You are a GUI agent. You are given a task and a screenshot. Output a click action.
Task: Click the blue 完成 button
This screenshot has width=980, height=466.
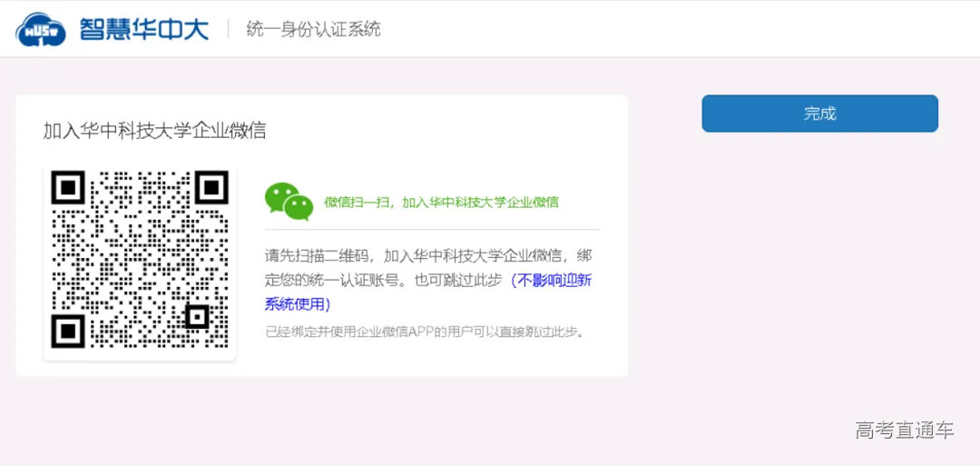(x=819, y=114)
